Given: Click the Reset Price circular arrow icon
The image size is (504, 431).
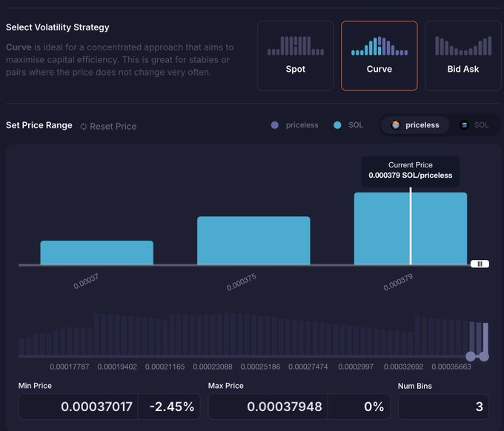Looking at the screenshot, I should click(x=84, y=127).
